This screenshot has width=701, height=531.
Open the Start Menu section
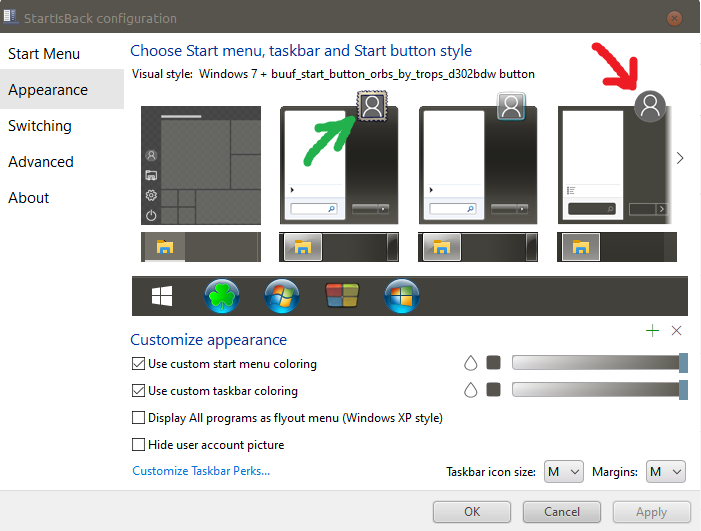coord(62,54)
